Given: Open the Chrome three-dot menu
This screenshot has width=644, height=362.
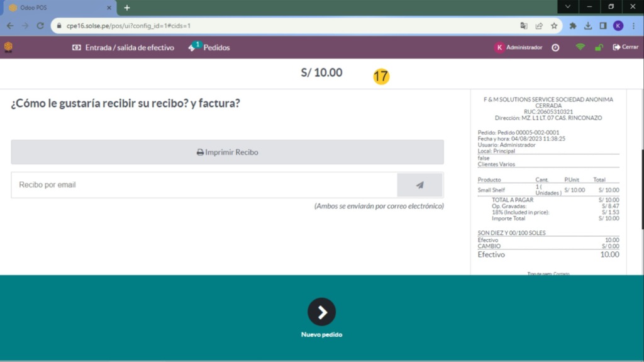Looking at the screenshot, I should (x=633, y=26).
